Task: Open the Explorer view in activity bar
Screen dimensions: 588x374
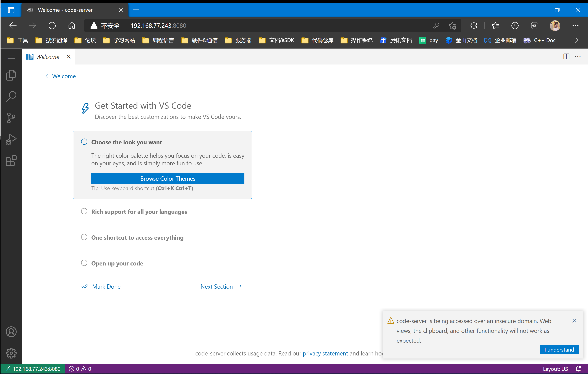Action: pos(11,75)
